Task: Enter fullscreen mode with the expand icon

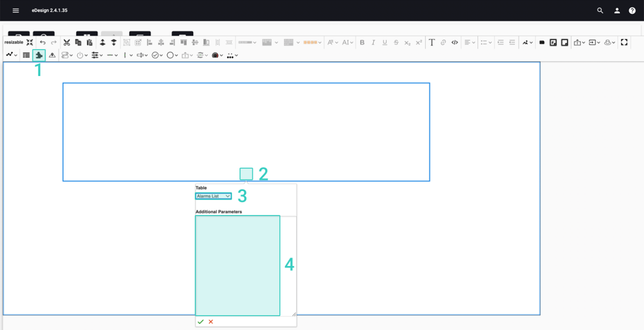Action: pyautogui.click(x=624, y=42)
